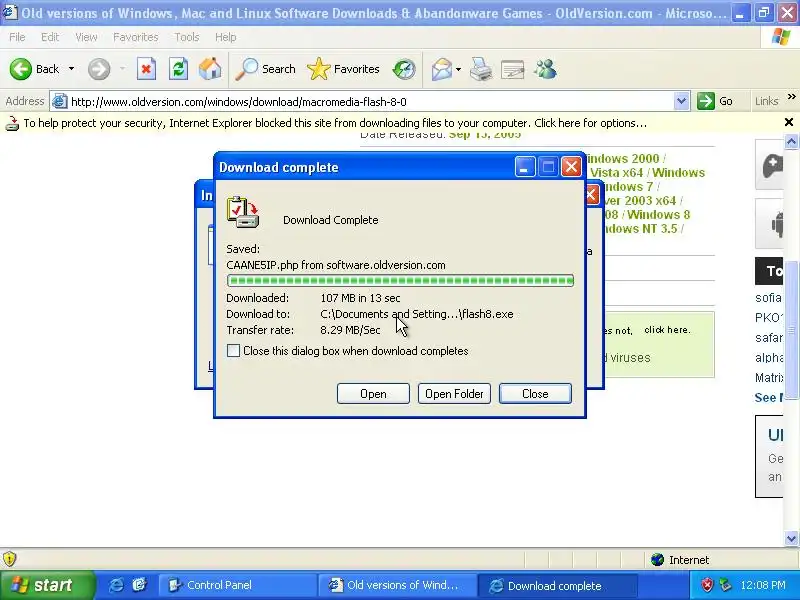This screenshot has height=600, width=800.
Task: Open the Messenger people icon
Action: [x=545, y=69]
